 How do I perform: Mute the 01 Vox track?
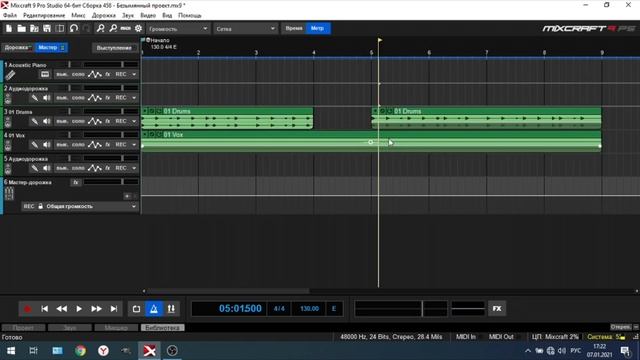coord(62,144)
